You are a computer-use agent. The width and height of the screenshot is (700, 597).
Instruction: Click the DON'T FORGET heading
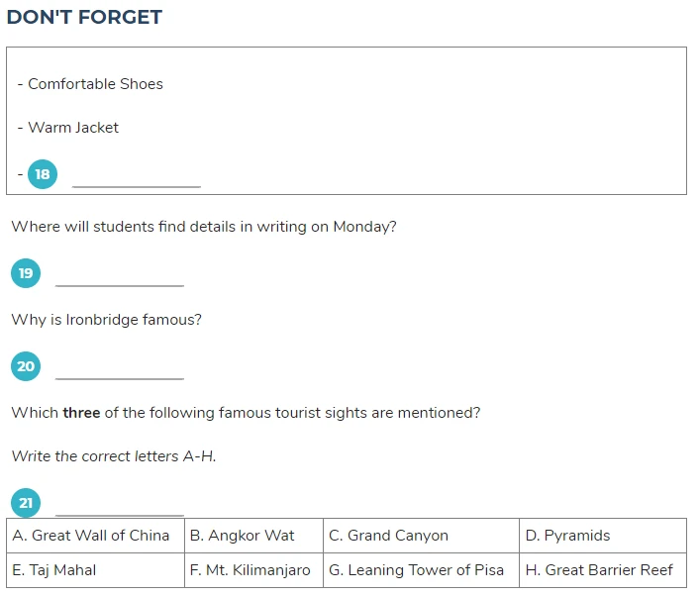tap(84, 18)
